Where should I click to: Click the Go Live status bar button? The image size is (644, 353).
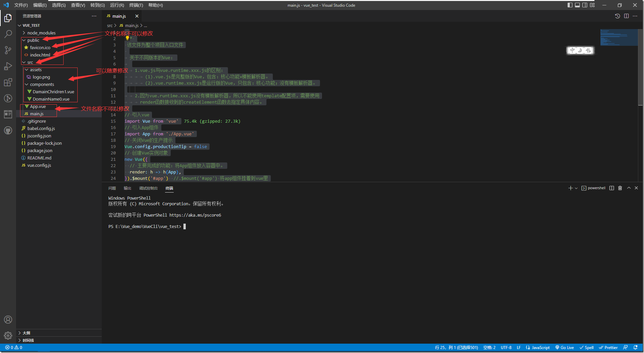(564, 348)
